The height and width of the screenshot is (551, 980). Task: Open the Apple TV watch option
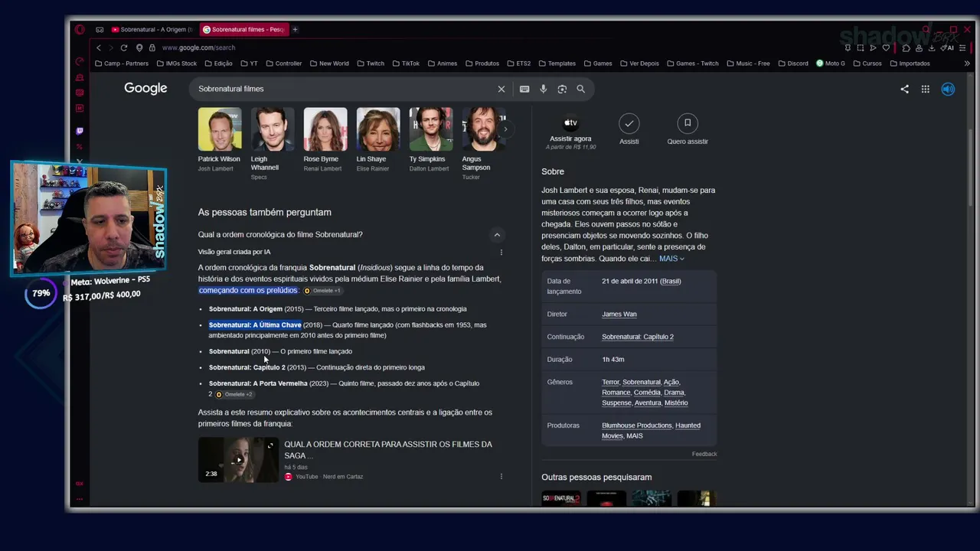[570, 131]
